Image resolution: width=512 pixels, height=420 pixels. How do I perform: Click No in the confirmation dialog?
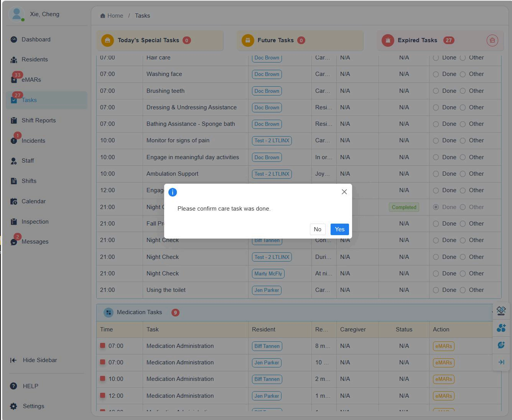317,229
